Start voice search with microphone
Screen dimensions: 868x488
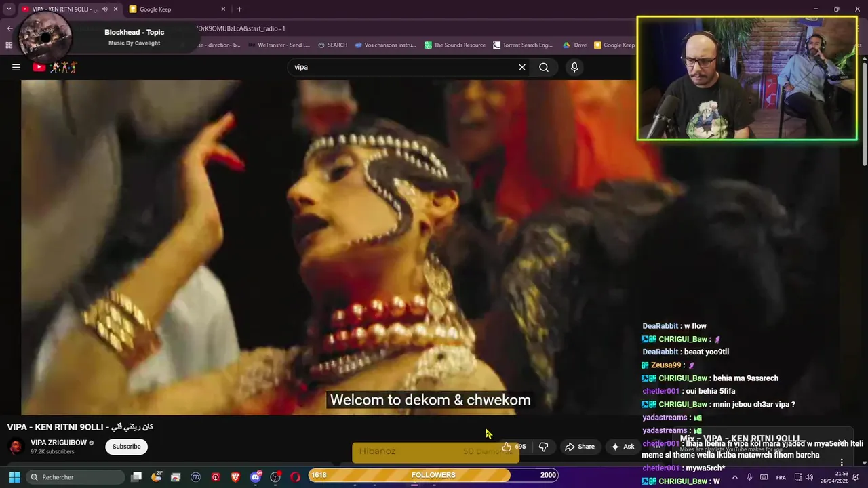[574, 67]
